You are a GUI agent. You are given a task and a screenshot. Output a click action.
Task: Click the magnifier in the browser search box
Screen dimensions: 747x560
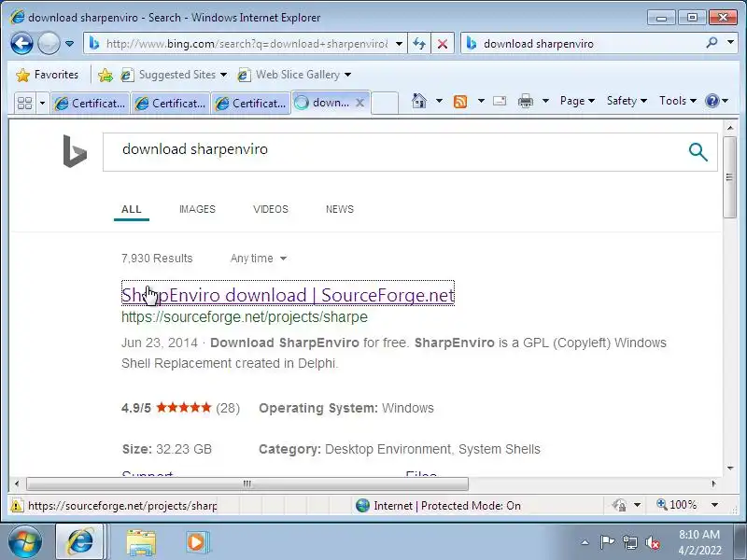point(712,43)
